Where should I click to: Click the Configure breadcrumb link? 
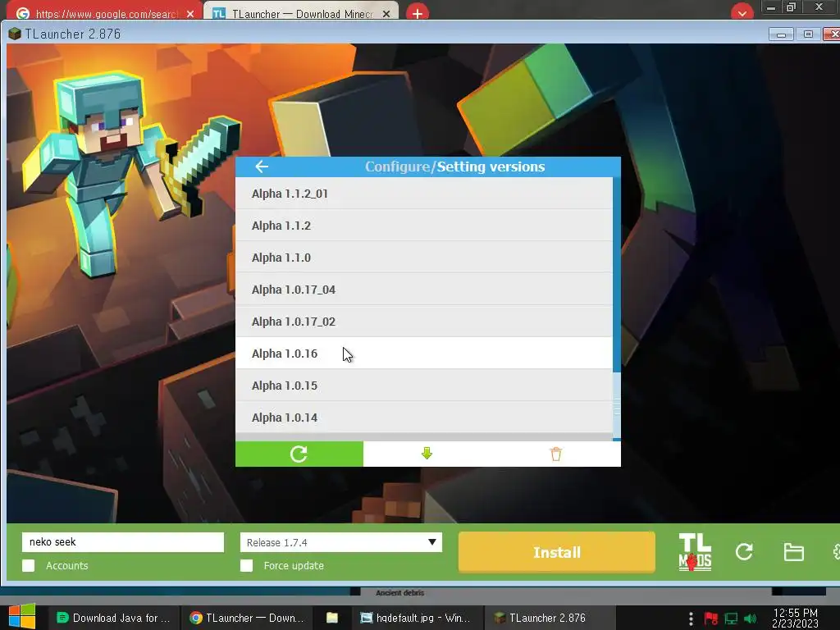tap(398, 167)
